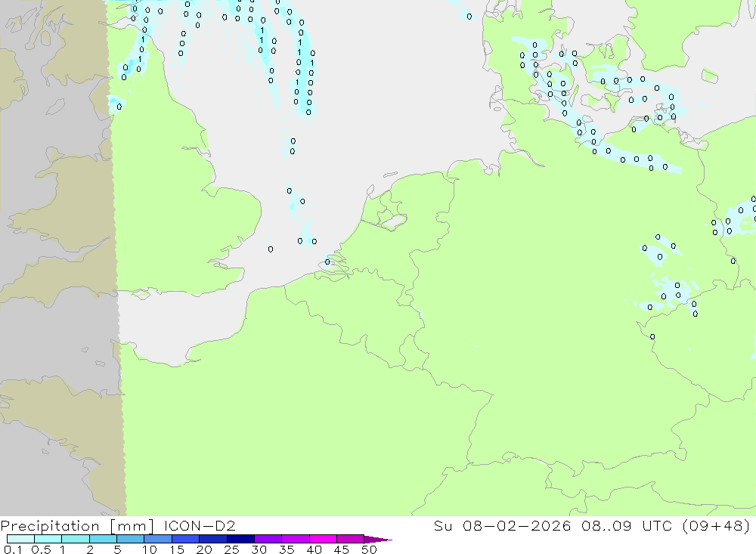Click the '25' legend scale label

coord(231,549)
